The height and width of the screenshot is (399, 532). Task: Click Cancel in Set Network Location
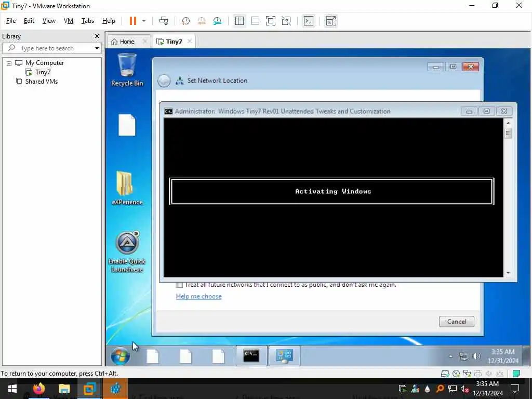456,321
